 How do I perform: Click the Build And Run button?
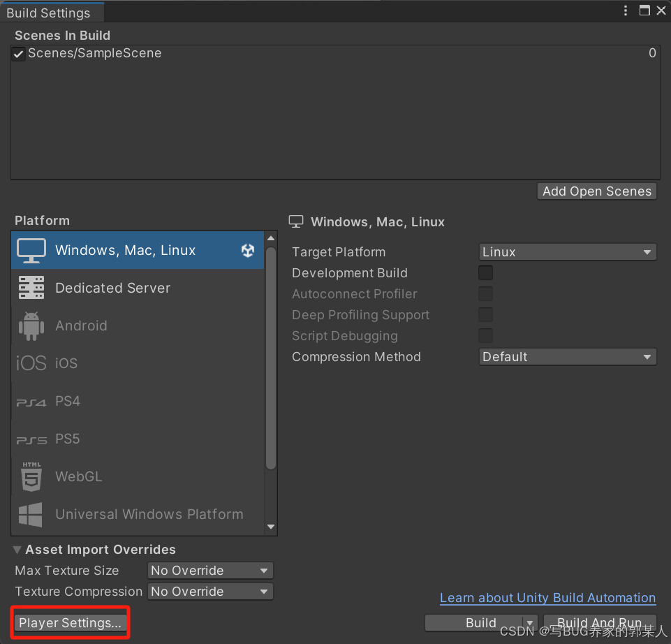click(600, 622)
